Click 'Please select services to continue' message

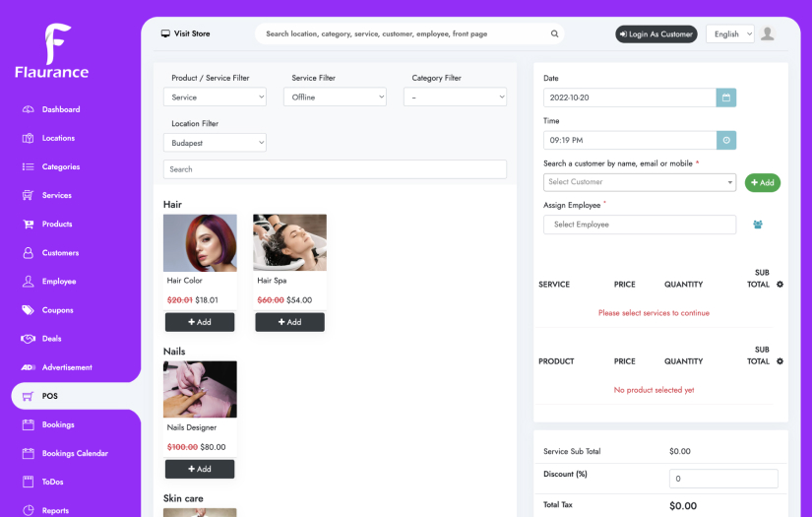click(x=654, y=313)
